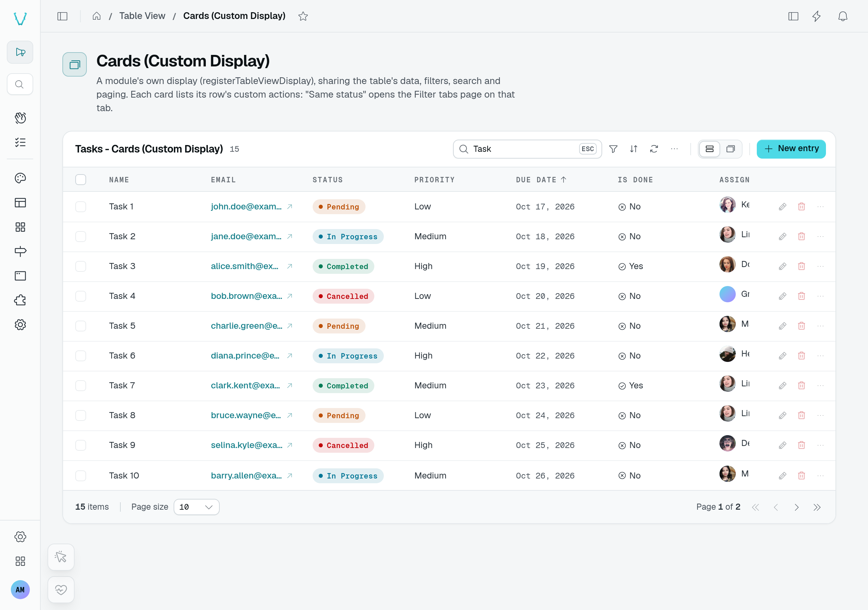The width and height of the screenshot is (868, 610).
Task: Open the lightning quick actions icon
Action: click(816, 16)
